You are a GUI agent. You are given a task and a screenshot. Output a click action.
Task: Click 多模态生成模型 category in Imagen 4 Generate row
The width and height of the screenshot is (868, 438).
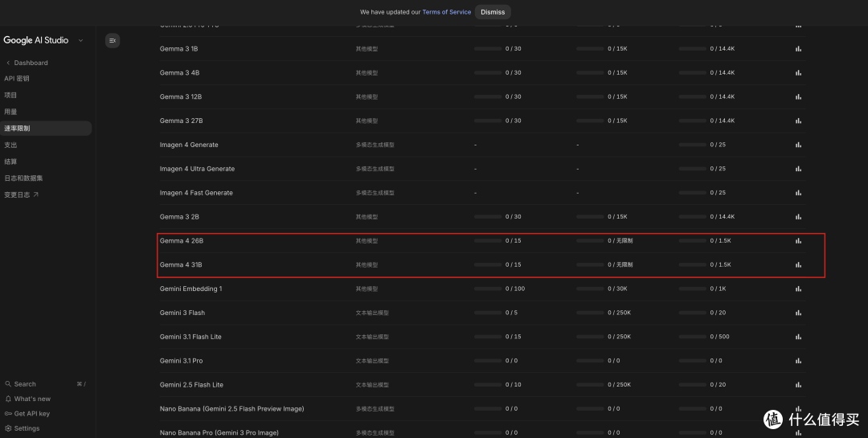375,145
